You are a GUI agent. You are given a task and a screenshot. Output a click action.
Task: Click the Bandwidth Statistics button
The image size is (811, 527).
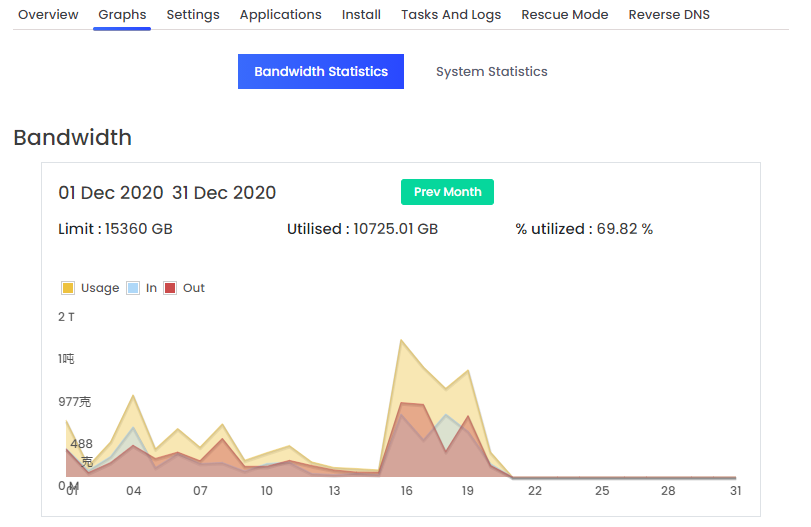321,72
